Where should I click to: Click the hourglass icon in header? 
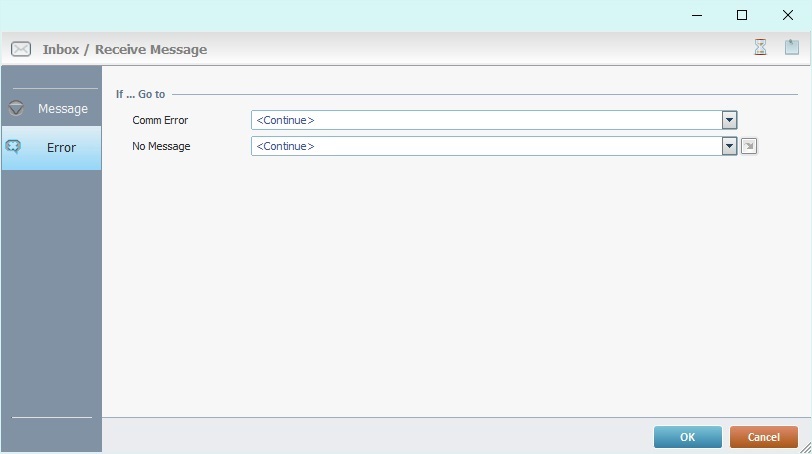click(x=760, y=48)
